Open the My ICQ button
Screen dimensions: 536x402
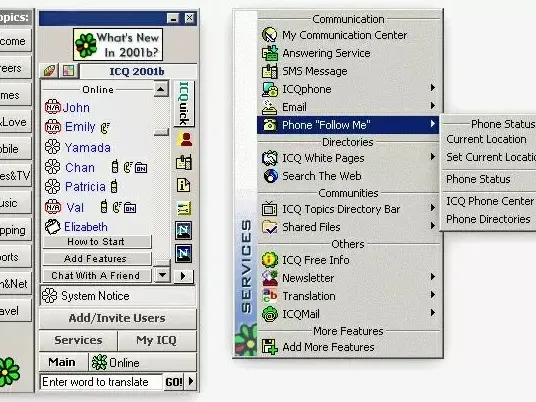[157, 340]
